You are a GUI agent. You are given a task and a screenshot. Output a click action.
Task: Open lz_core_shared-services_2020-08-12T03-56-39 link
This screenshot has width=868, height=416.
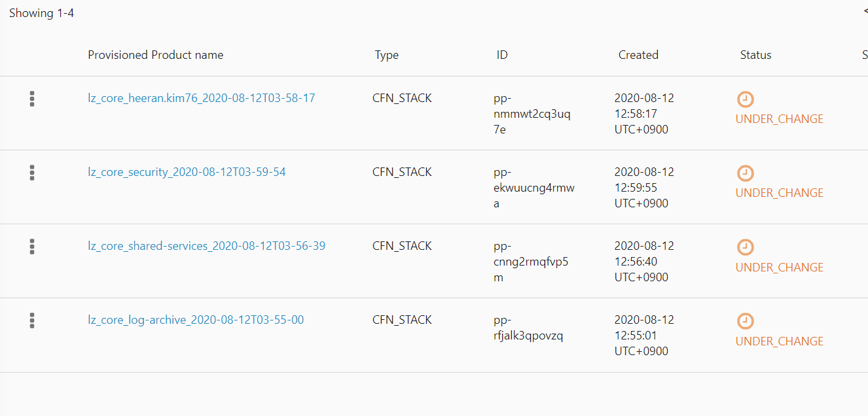tap(207, 246)
